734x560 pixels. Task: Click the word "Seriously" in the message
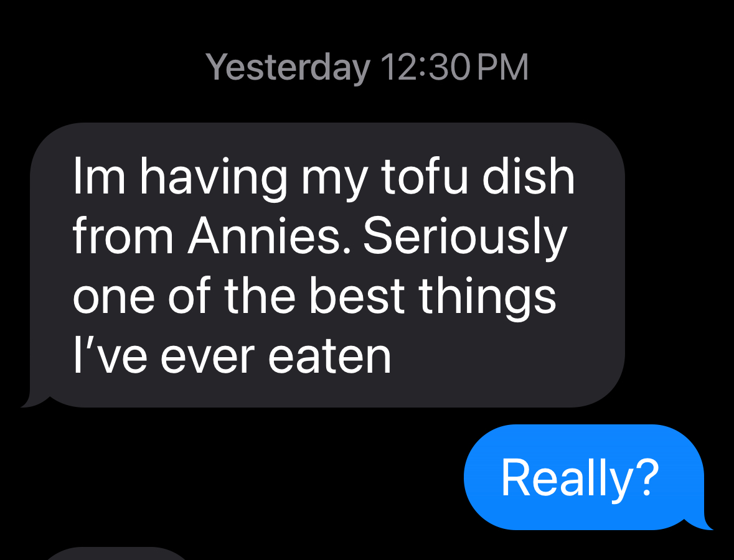point(464,236)
